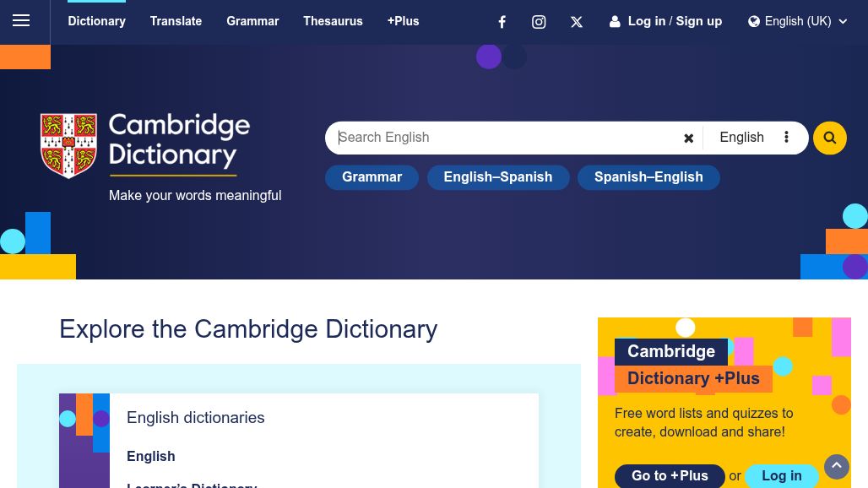
Task: Open the Thesaurus menu item
Action: click(333, 21)
